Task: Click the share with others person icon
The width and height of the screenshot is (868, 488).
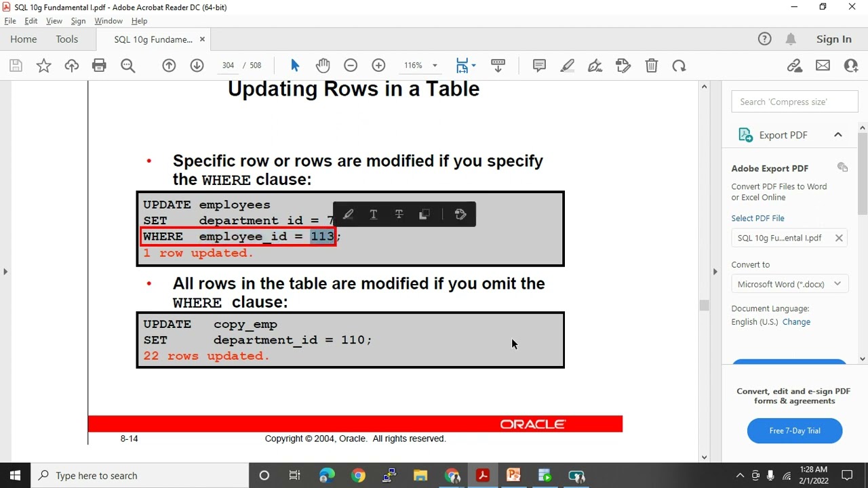Action: pyautogui.click(x=851, y=66)
